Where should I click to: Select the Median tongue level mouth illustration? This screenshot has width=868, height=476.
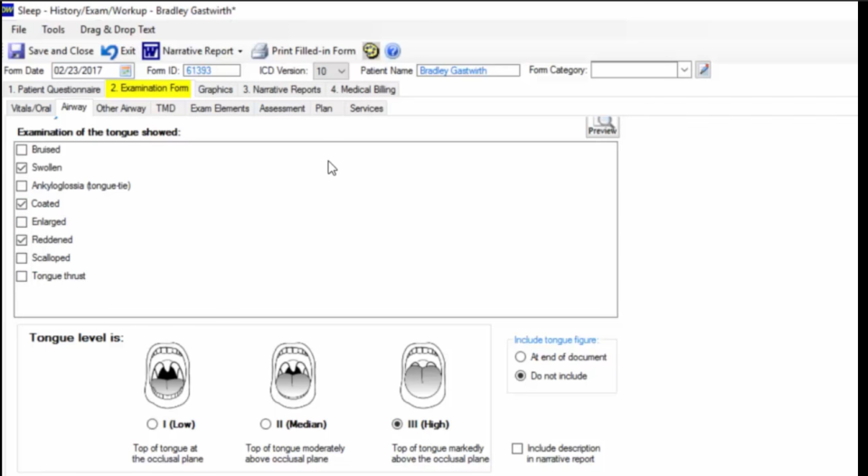(293, 376)
